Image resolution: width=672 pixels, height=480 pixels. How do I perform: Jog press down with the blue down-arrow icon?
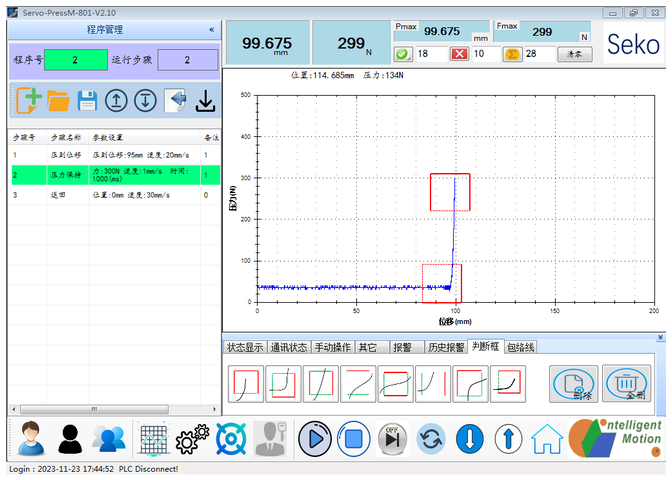click(470, 439)
